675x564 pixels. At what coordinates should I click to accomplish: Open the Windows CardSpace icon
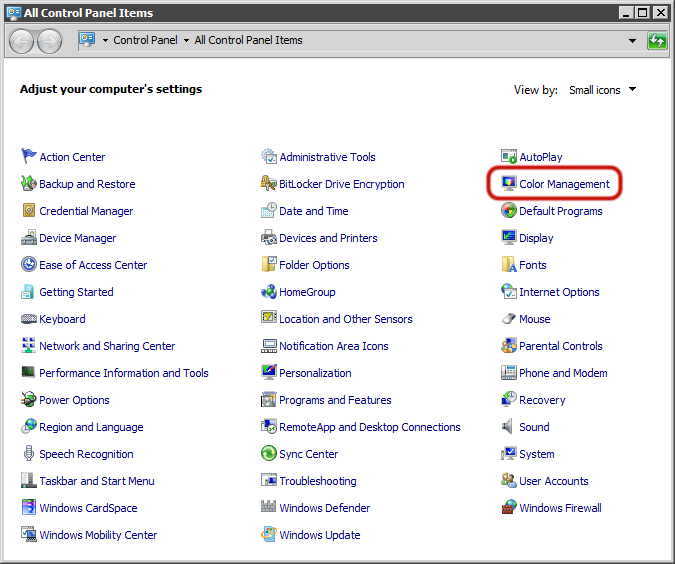click(28, 507)
